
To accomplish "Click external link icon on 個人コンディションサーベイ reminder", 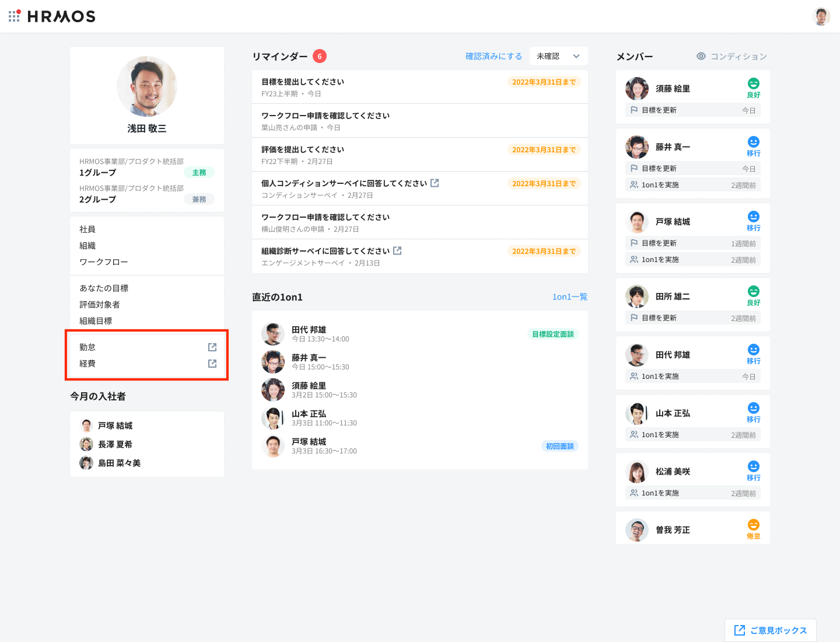I will [435, 183].
